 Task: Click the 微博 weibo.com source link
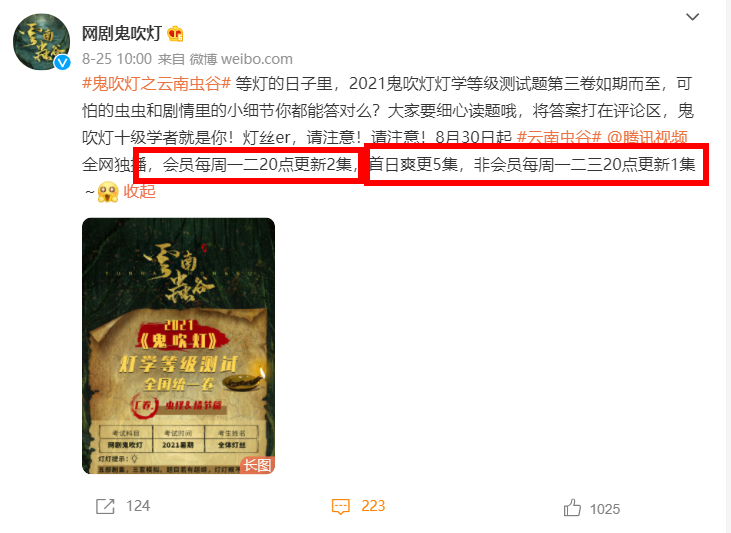[241, 59]
